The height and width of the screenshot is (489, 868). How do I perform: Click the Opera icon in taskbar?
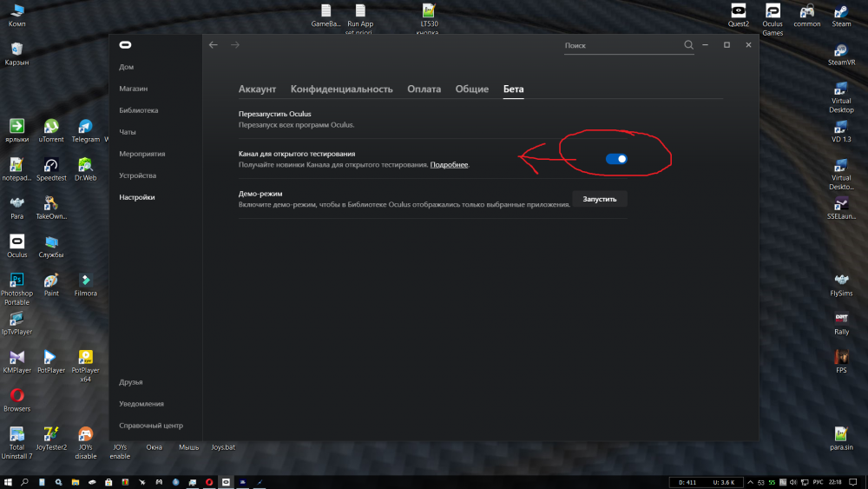point(209,482)
